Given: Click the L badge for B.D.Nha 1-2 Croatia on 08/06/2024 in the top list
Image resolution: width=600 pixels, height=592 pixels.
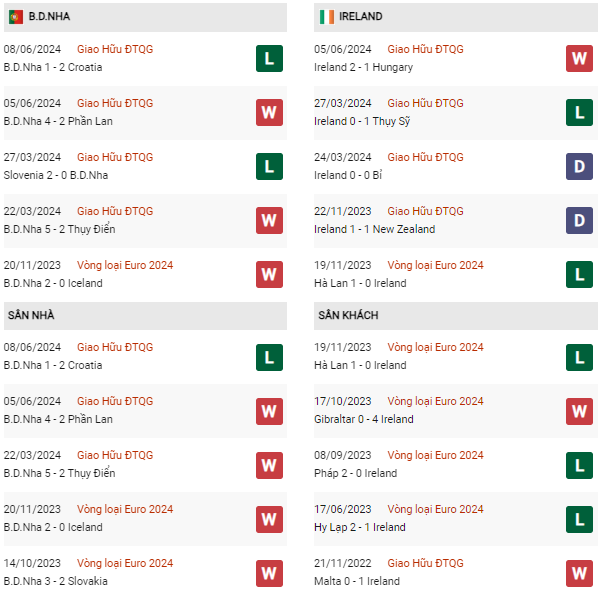Looking at the screenshot, I should [x=269, y=59].
